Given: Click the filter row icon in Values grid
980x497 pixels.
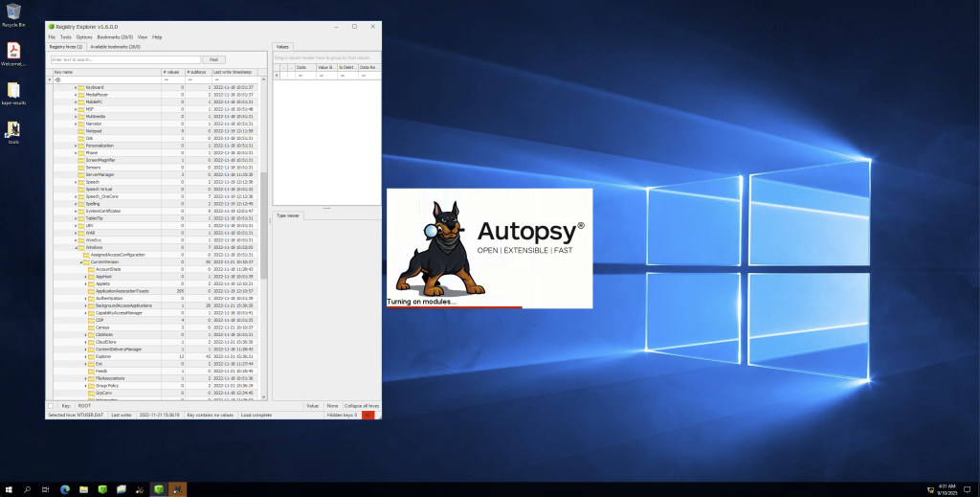Looking at the screenshot, I should tap(277, 76).
